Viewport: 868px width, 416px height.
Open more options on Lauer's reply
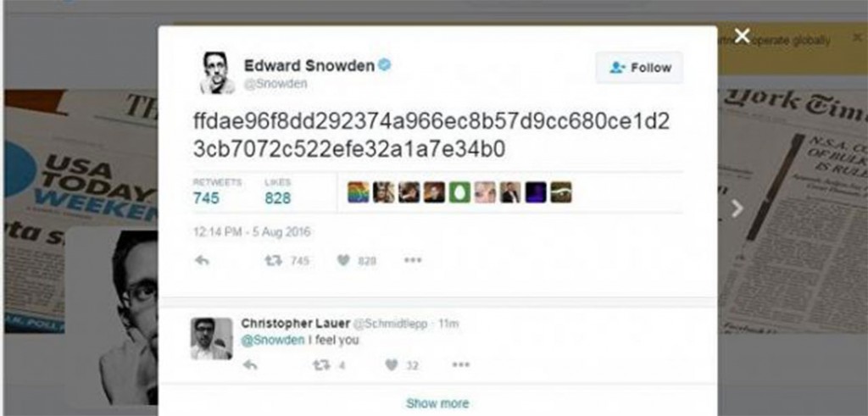(460, 364)
